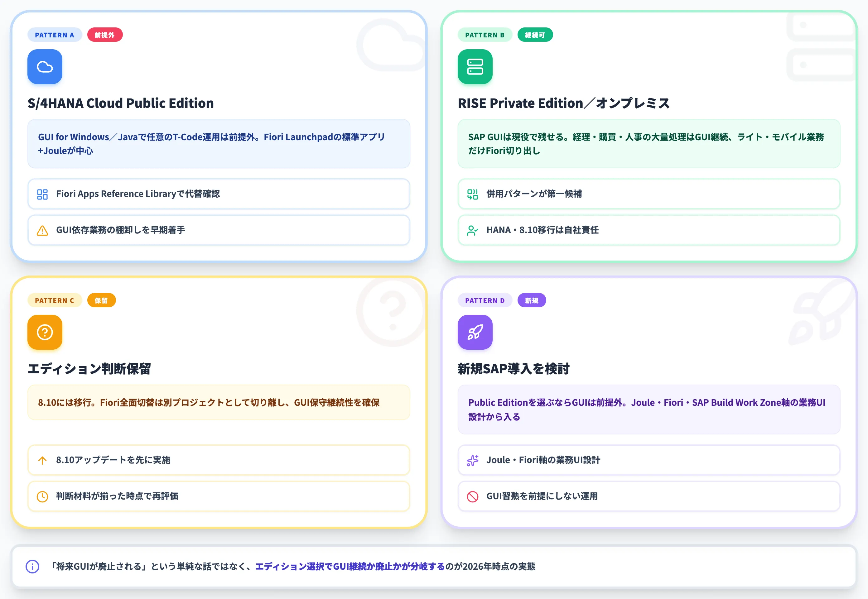The height and width of the screenshot is (599, 868).
Task: Click the up arrow icon beside 8.10アップデートを先に実施
Action: [42, 460]
